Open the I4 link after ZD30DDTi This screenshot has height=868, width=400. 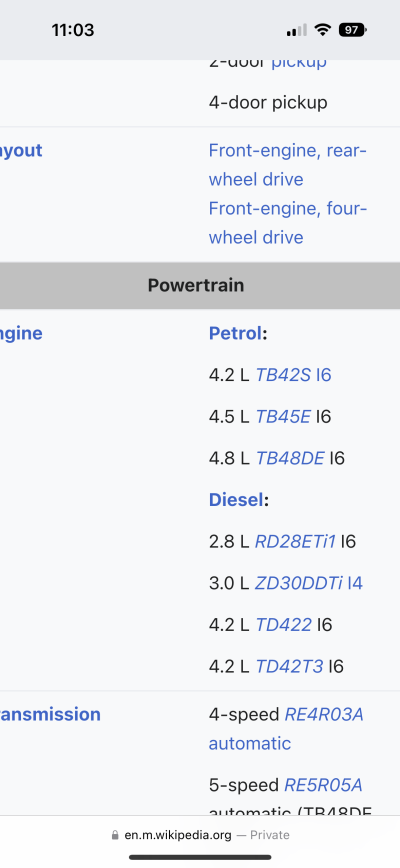click(x=355, y=583)
